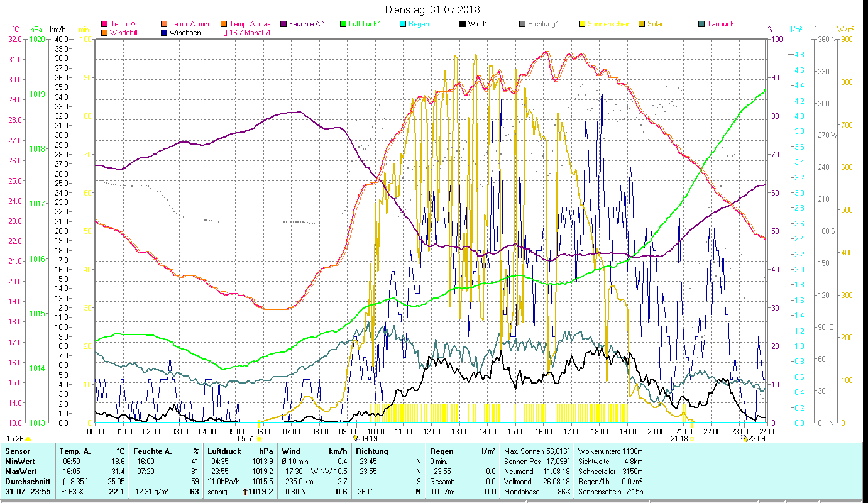This screenshot has height=503, width=868.
Task: Click the Luftdruck column header in table
Action: [224, 451]
